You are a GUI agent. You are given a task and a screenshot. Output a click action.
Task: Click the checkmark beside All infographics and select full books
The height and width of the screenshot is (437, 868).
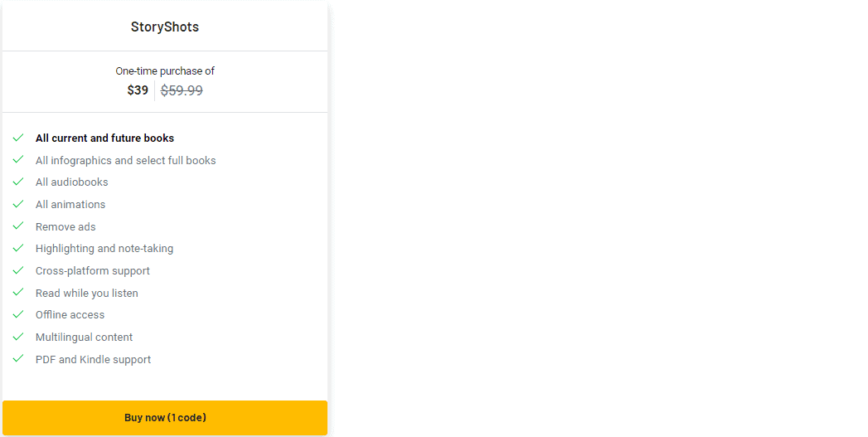[x=18, y=160]
